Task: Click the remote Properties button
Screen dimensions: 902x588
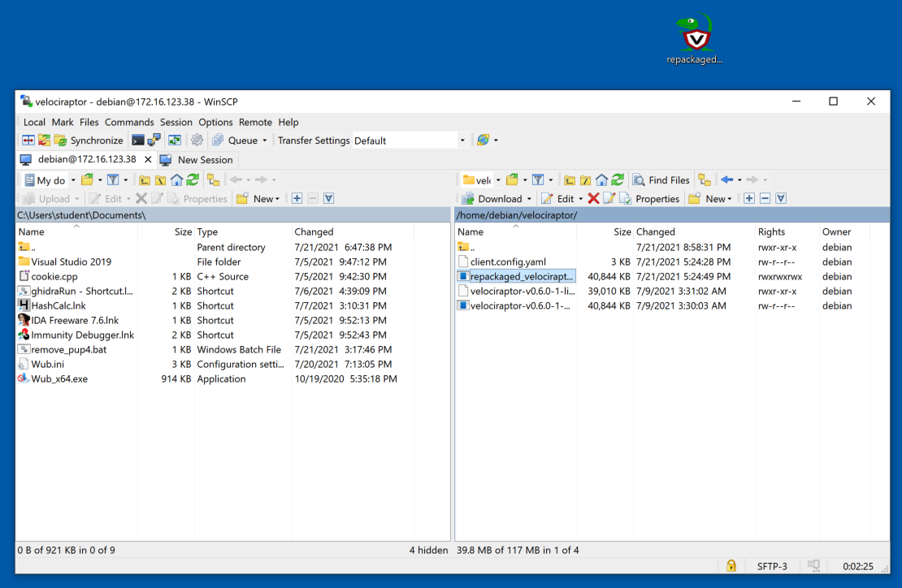Action: [649, 199]
